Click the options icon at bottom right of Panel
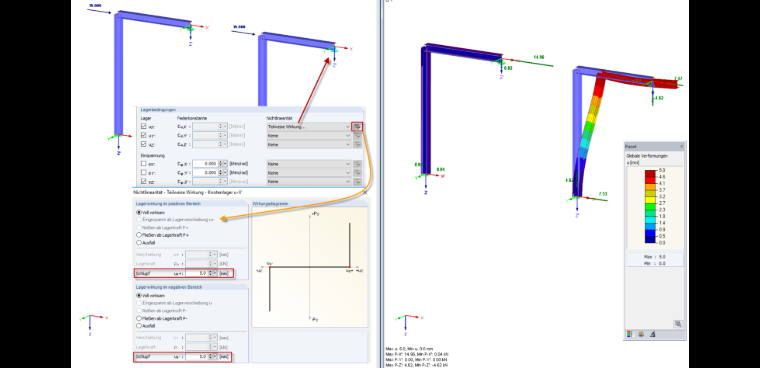Screen dimensions: 760x368 click(x=678, y=323)
